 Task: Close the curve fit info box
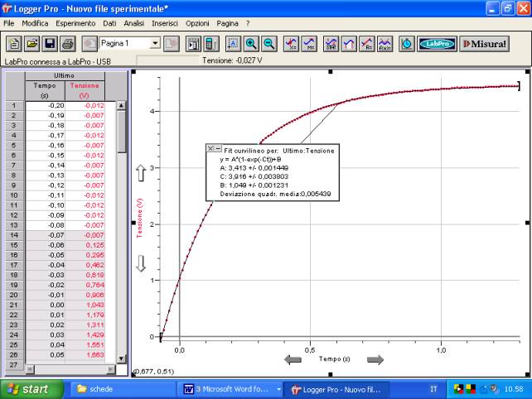click(210, 148)
